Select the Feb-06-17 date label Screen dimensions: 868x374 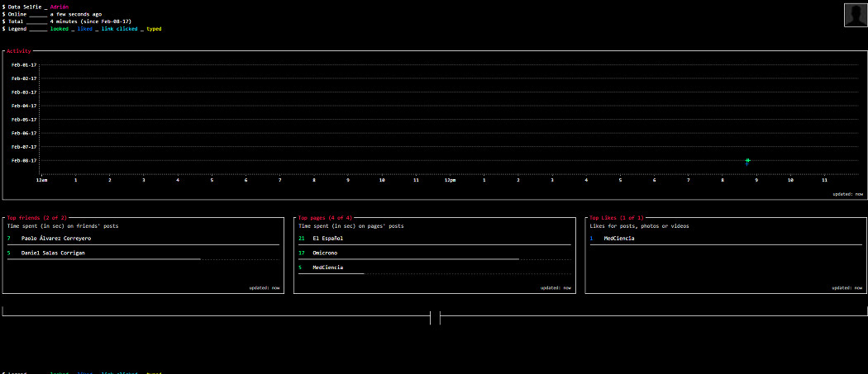pyautogui.click(x=24, y=133)
